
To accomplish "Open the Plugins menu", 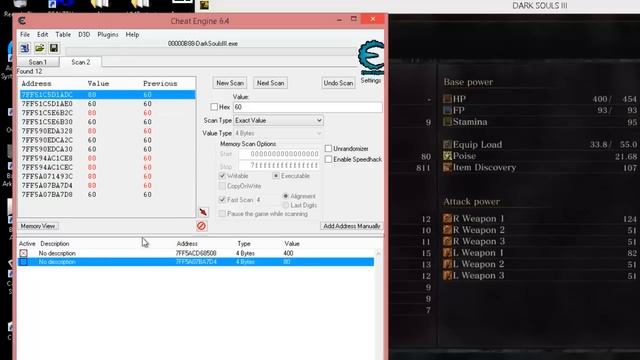I will click(x=108, y=35).
